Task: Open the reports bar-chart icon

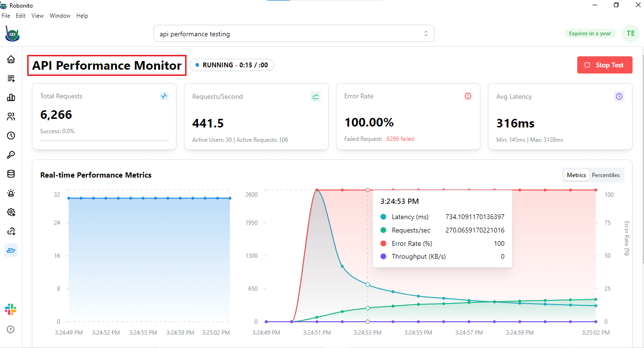Action: pos(10,97)
